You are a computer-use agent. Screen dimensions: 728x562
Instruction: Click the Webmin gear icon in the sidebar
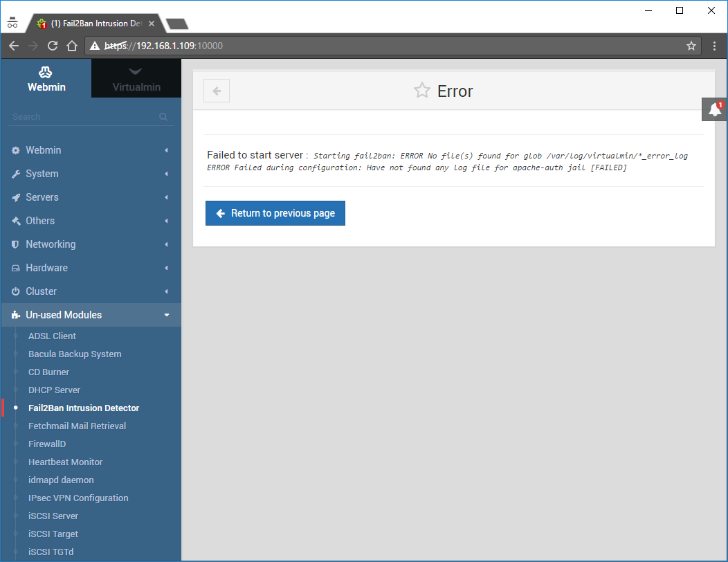pos(16,150)
